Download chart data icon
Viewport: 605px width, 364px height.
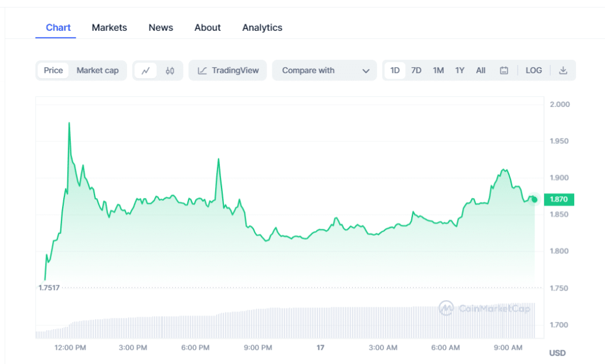coord(563,70)
